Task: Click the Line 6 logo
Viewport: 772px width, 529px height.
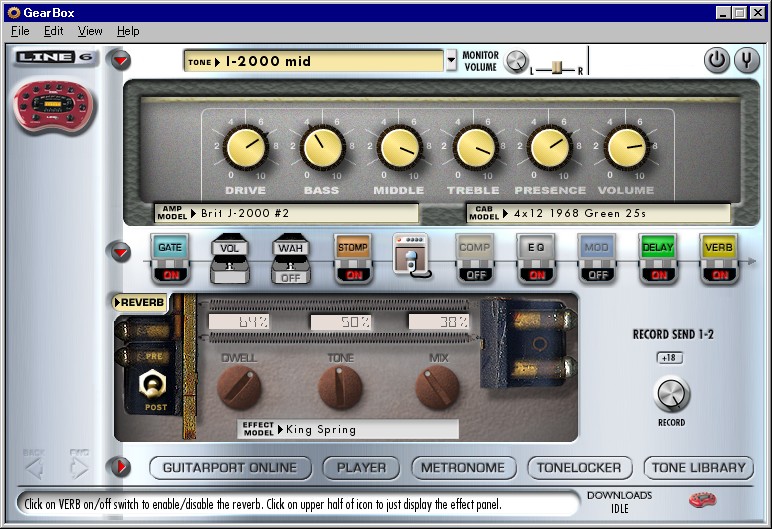Action: tap(54, 57)
